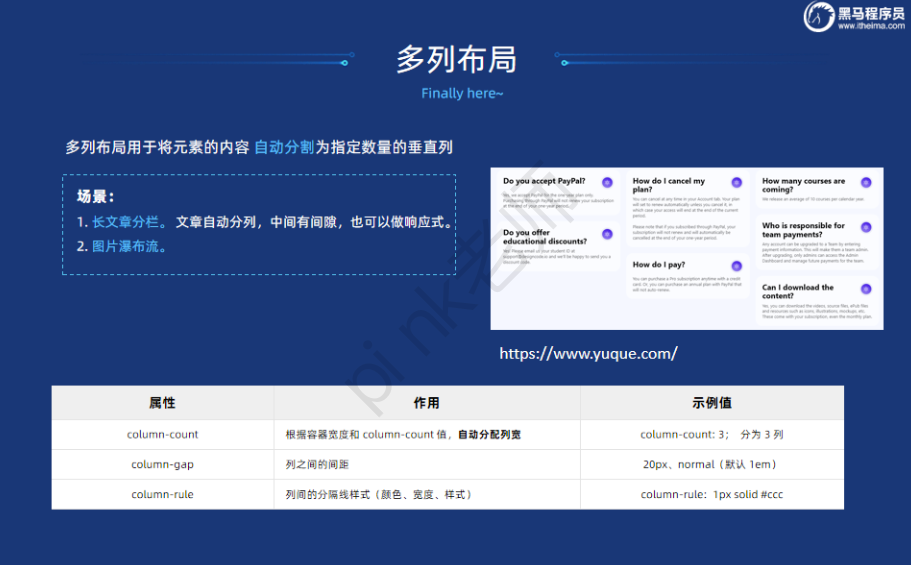Click the purple icon beside 'How do I cancel my plan?'

click(737, 183)
